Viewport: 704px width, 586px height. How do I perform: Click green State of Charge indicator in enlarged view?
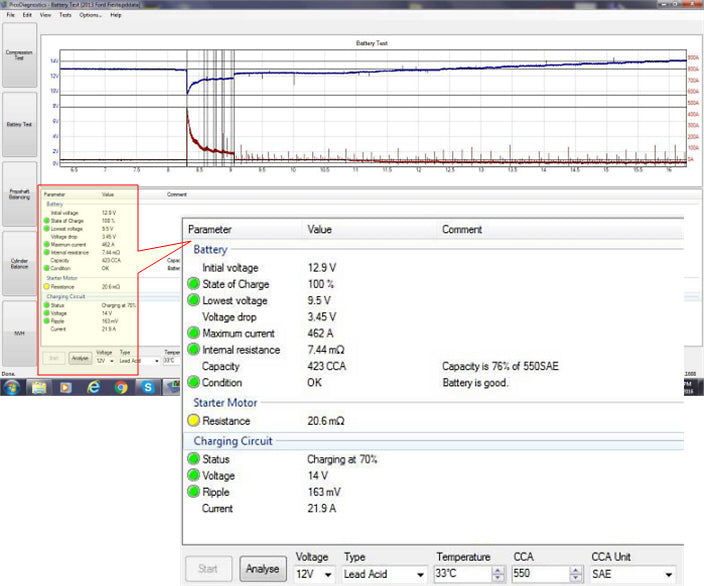(193, 284)
